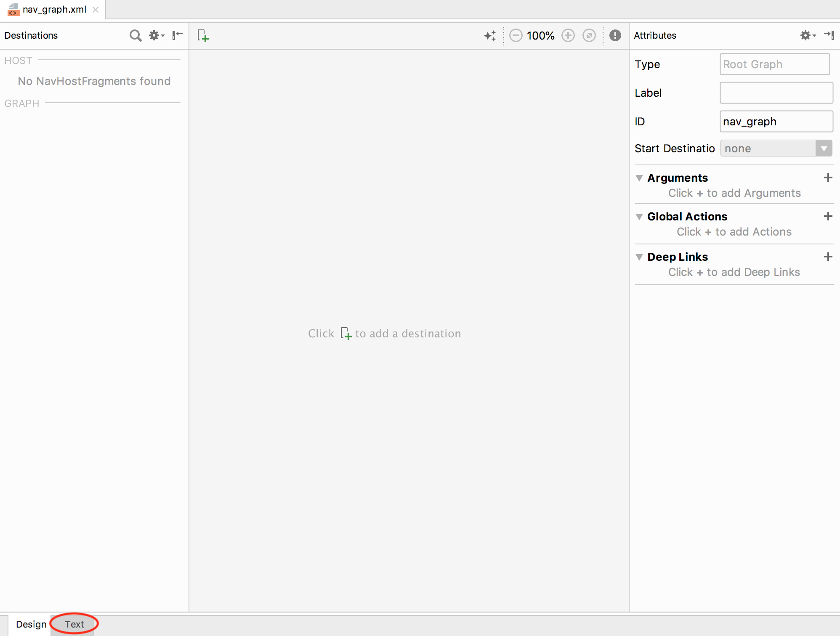The height and width of the screenshot is (636, 840).
Task: Zoom out using the minus icon
Action: (x=516, y=35)
